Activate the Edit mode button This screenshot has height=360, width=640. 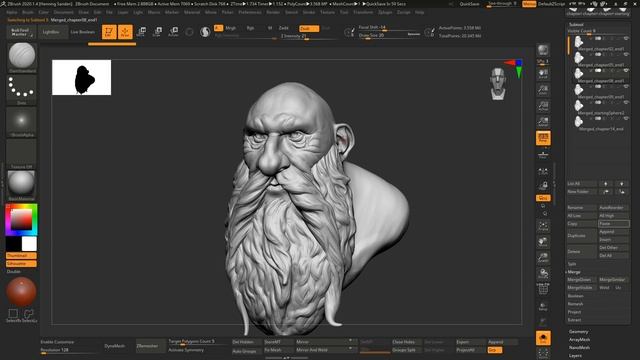tap(109, 32)
